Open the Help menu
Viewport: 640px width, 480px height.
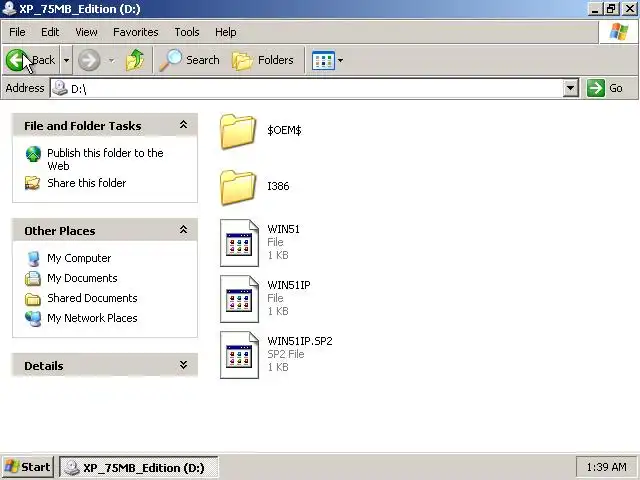pos(225,32)
